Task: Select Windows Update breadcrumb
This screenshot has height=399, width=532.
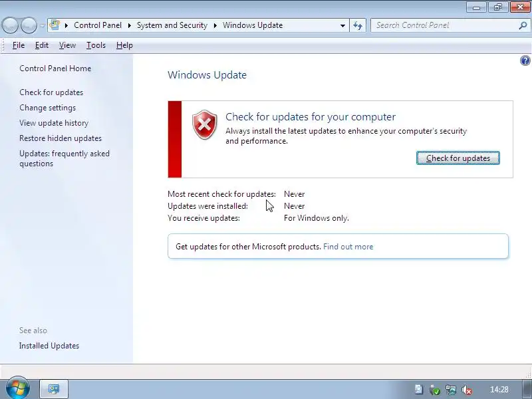Action: 253,25
